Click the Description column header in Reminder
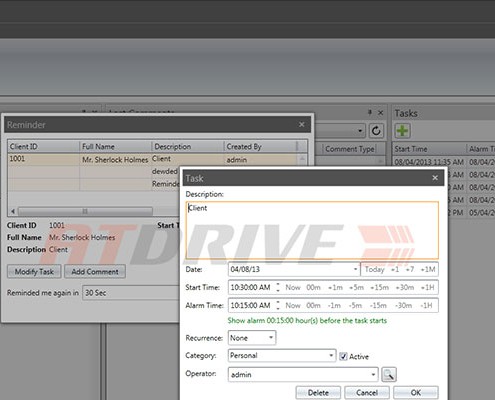The height and width of the screenshot is (400, 495). [188, 146]
